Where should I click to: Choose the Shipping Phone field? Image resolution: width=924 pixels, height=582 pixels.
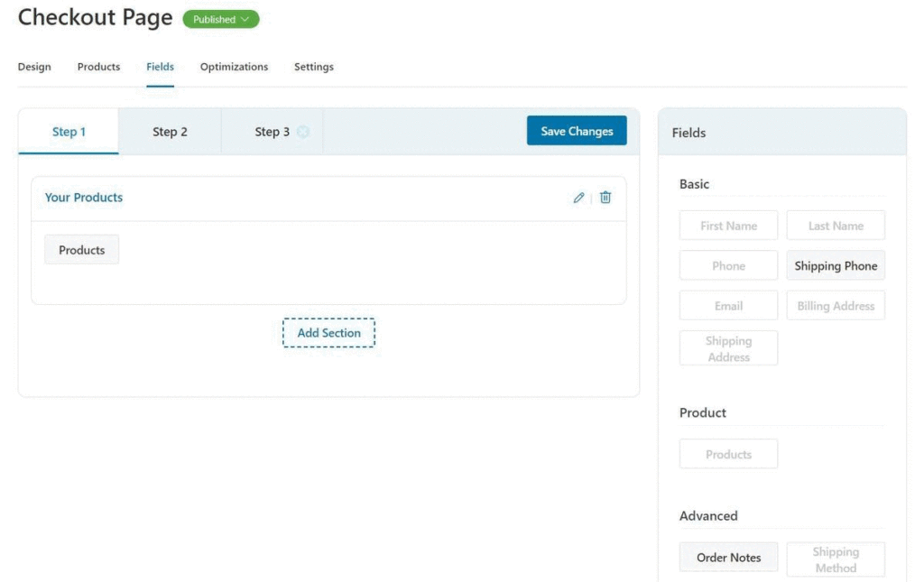pyautogui.click(x=836, y=265)
